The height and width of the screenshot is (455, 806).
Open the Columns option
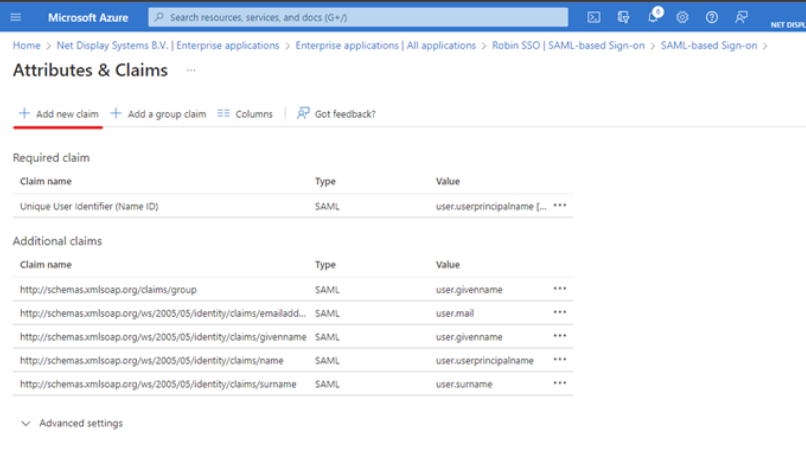[x=245, y=114]
